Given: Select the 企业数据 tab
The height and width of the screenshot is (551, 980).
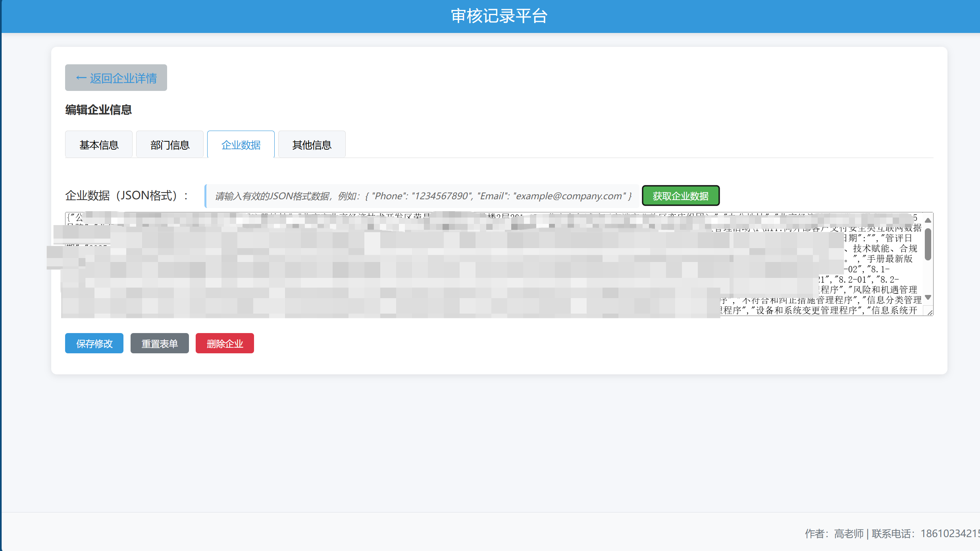Looking at the screenshot, I should [x=241, y=144].
